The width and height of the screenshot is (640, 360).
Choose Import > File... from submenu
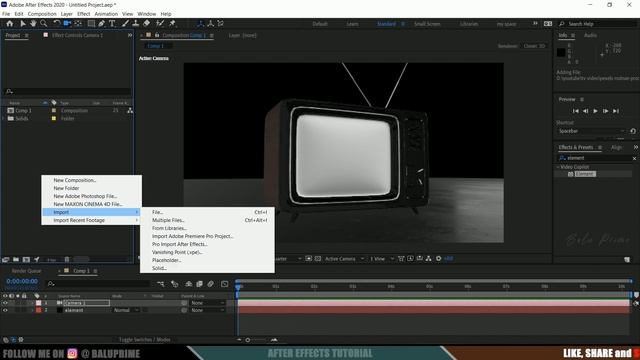pyautogui.click(x=207, y=212)
